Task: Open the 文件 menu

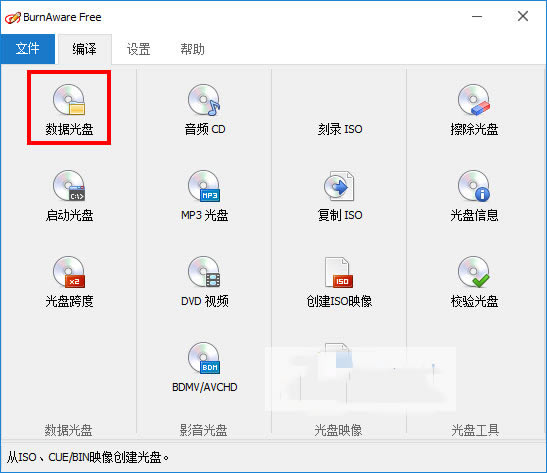Action: click(x=28, y=49)
